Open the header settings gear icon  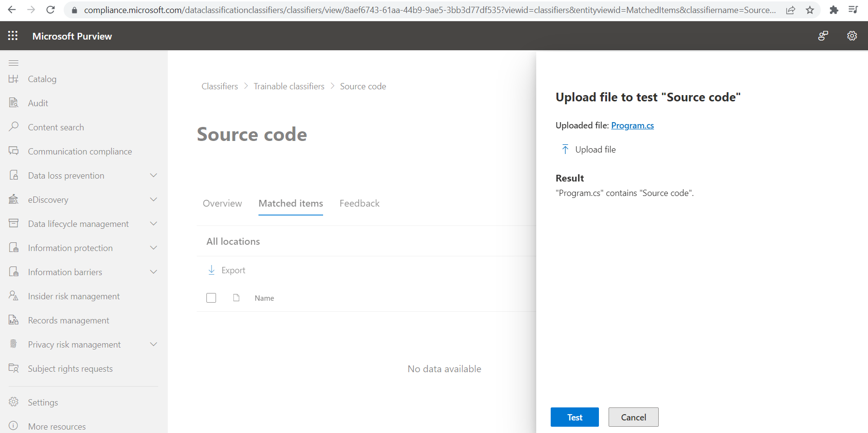click(x=852, y=36)
